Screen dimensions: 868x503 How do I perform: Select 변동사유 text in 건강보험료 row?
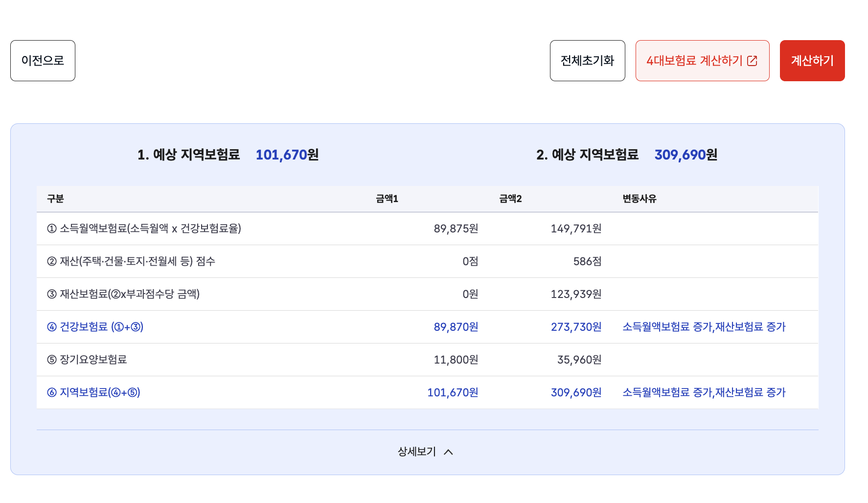coord(704,327)
